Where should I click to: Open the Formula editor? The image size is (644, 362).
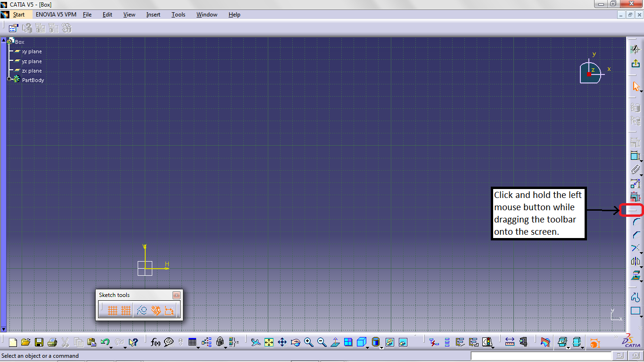coord(155,342)
